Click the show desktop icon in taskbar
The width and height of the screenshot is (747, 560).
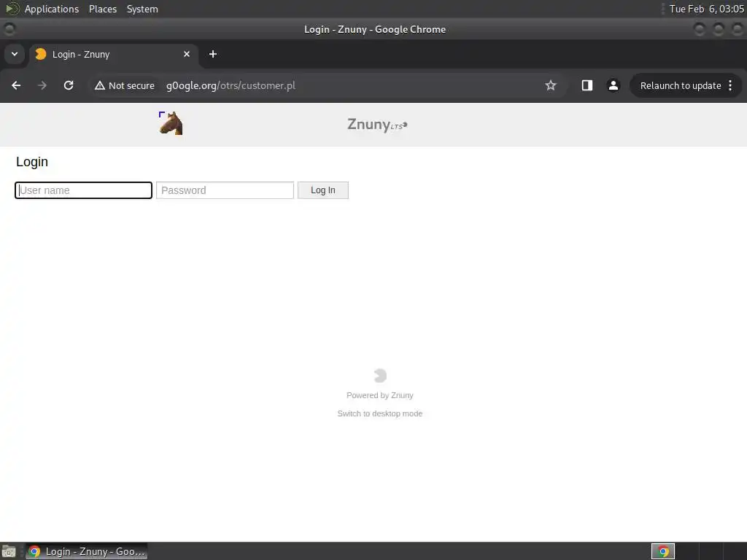[x=9, y=551]
